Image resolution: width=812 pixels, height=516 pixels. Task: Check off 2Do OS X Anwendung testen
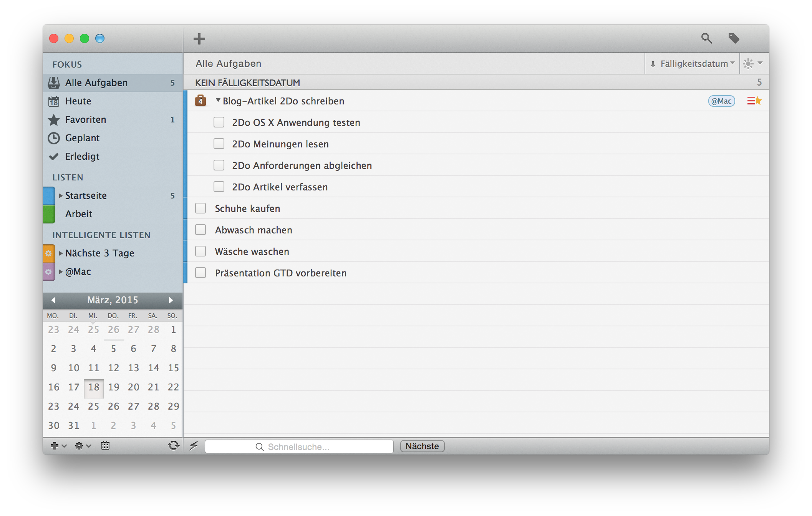point(219,122)
